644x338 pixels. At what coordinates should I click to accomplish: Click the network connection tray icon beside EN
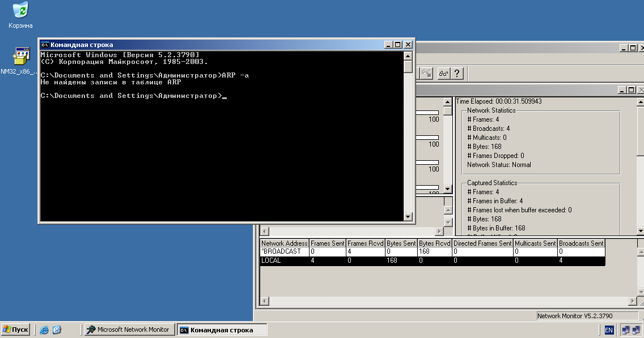pos(626,330)
